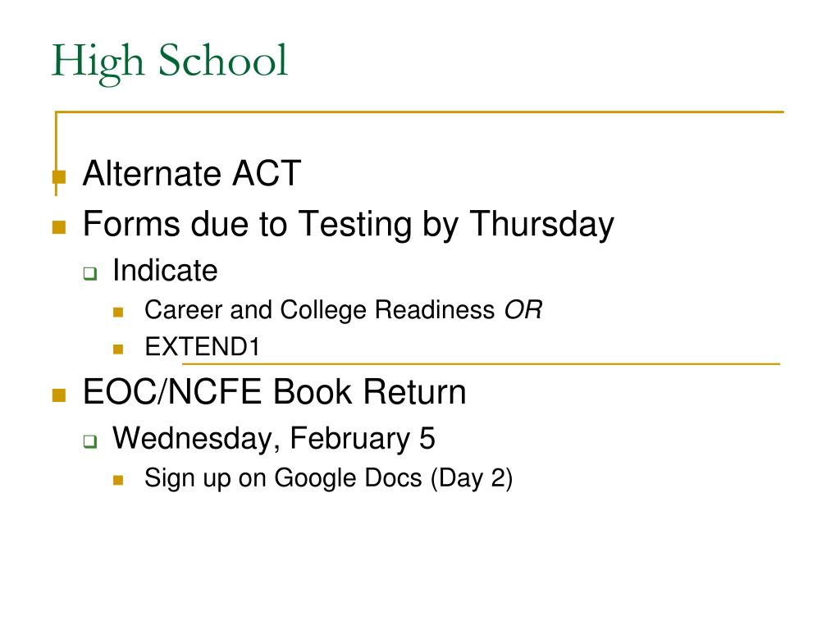Select the Alternate ACT bullet text
This screenshot has height=630, width=840.
coord(192,173)
